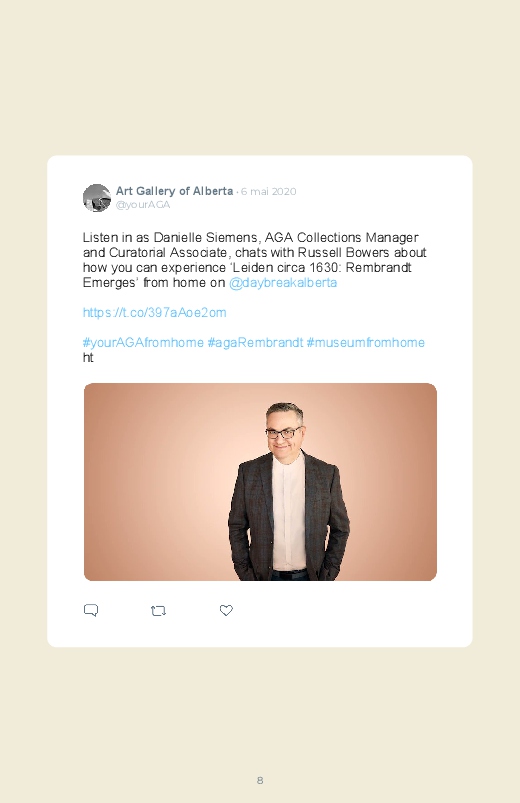Open the 6 mai 2020 timestamp

pyautogui.click(x=268, y=192)
